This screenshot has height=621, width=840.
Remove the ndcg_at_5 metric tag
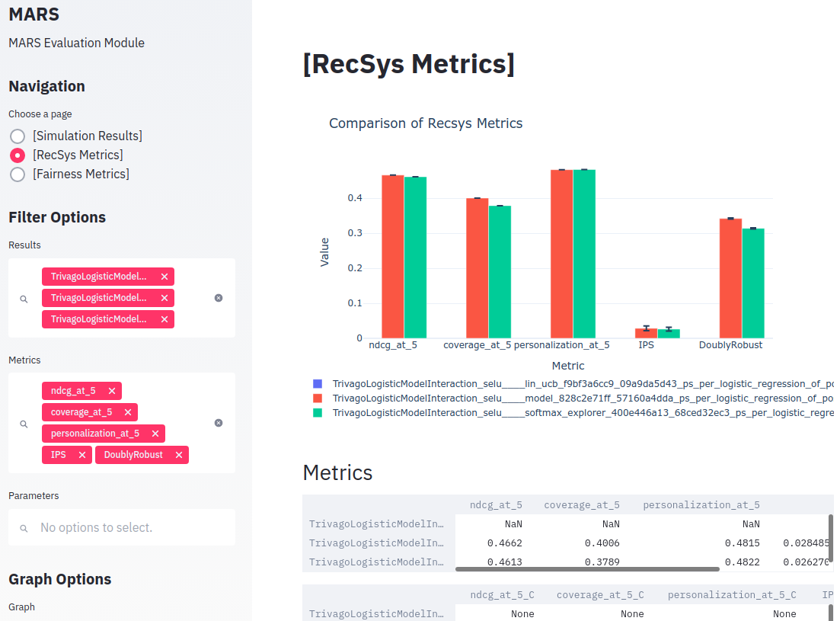[x=112, y=391]
